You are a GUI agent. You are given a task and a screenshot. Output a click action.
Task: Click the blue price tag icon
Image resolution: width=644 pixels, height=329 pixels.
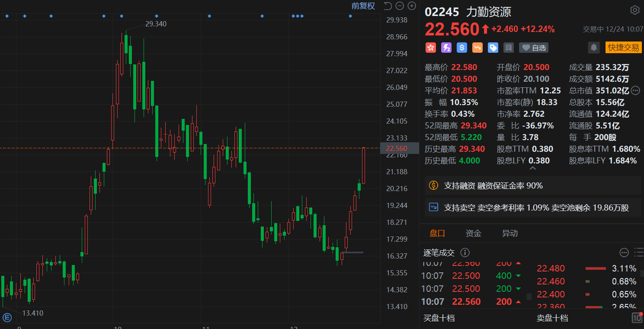click(493, 48)
